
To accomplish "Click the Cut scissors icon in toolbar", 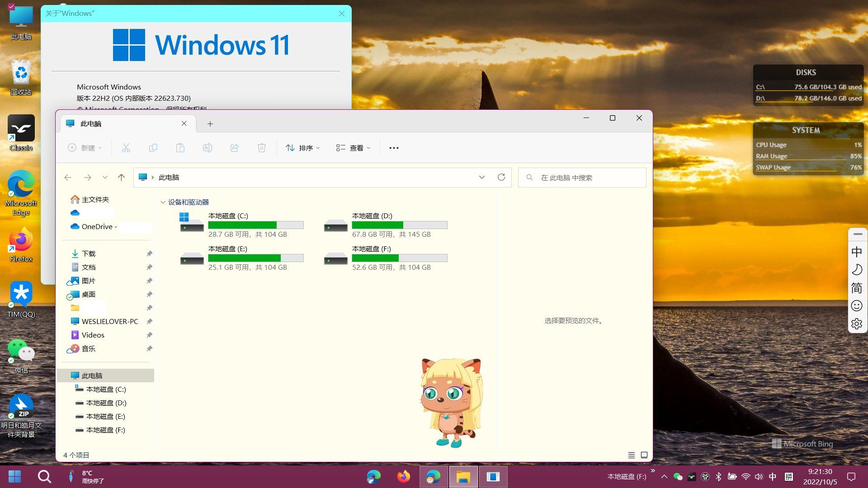I will (126, 148).
